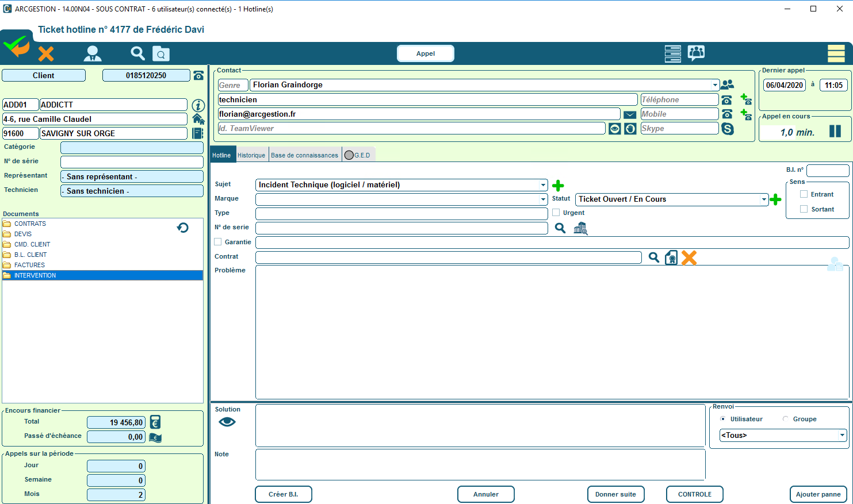This screenshot has width=853, height=504.
Task: Send email using the envelope icon
Action: (x=630, y=114)
